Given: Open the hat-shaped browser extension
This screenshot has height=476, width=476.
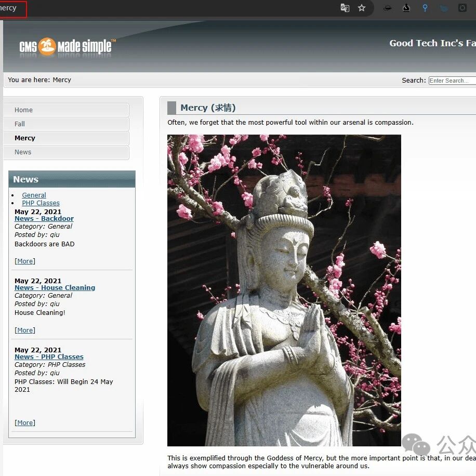Looking at the screenshot, I should click(x=387, y=8).
